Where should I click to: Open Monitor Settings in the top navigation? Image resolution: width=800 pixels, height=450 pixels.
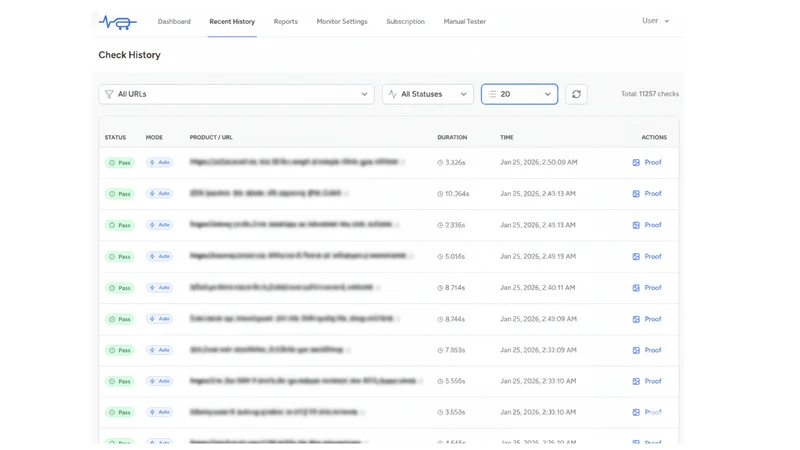pyautogui.click(x=342, y=21)
